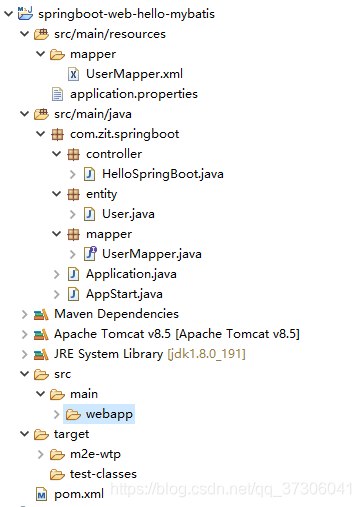The height and width of the screenshot is (507, 361).
Task: Collapse the target folder
Action: click(x=24, y=434)
